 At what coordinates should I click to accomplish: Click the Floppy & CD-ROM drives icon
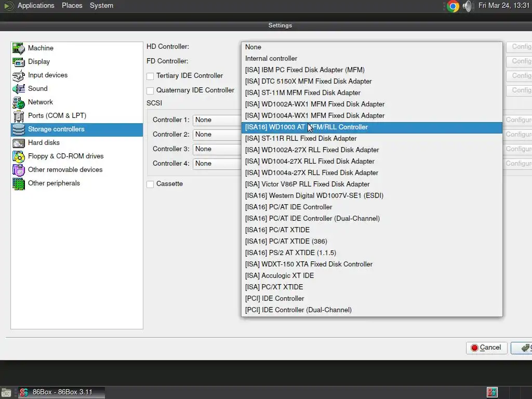(x=19, y=156)
